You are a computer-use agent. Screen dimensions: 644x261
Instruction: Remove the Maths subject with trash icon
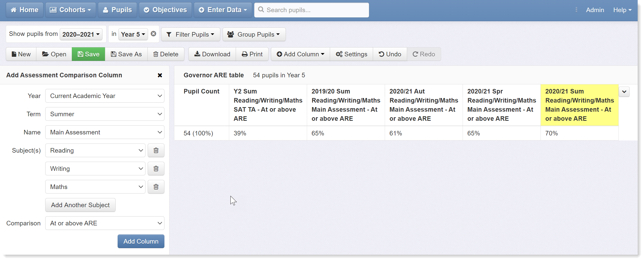(x=156, y=187)
